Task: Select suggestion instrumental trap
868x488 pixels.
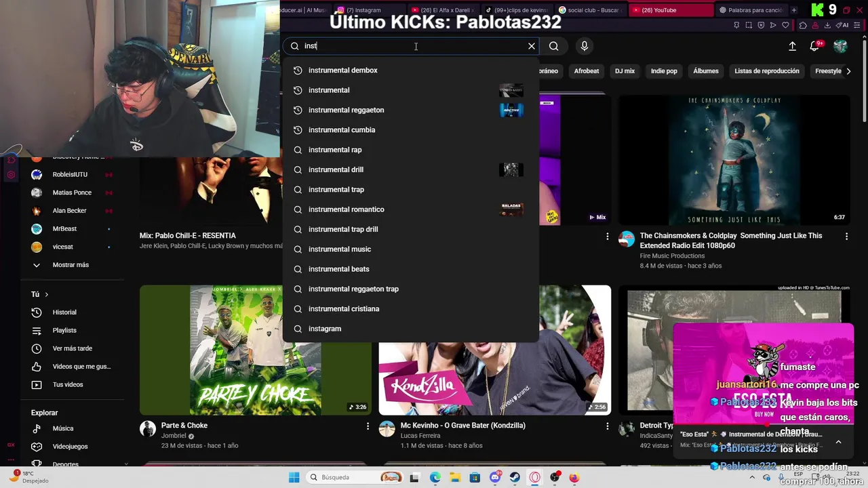Action: coord(410,190)
